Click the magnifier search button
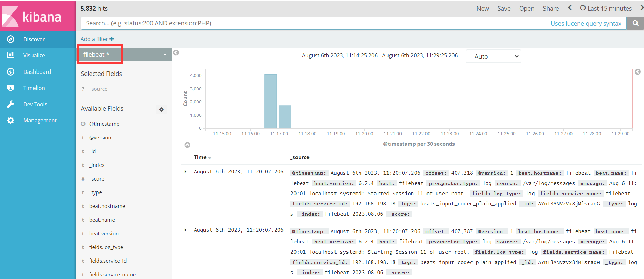This screenshot has height=279, width=644. (x=635, y=23)
